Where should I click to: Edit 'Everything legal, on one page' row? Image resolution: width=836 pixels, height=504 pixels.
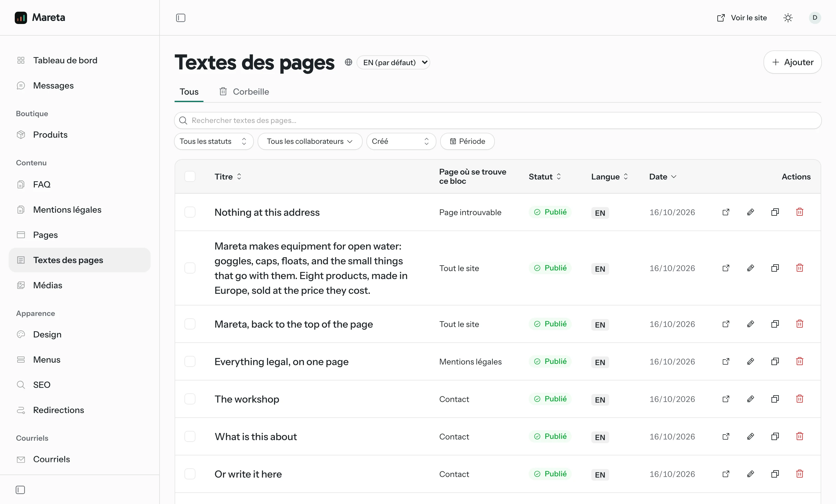pos(751,361)
